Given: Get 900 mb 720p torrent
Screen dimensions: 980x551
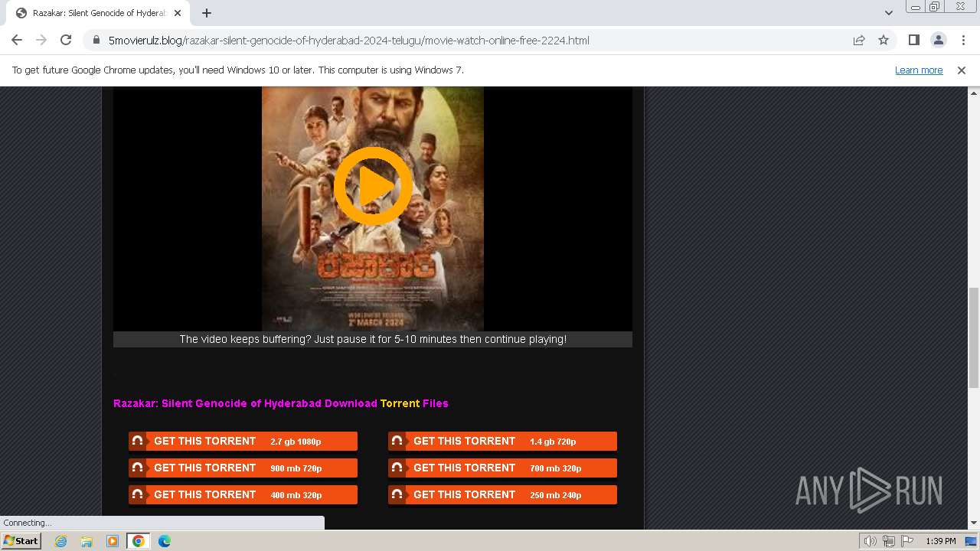Looking at the screenshot, I should click(243, 468).
